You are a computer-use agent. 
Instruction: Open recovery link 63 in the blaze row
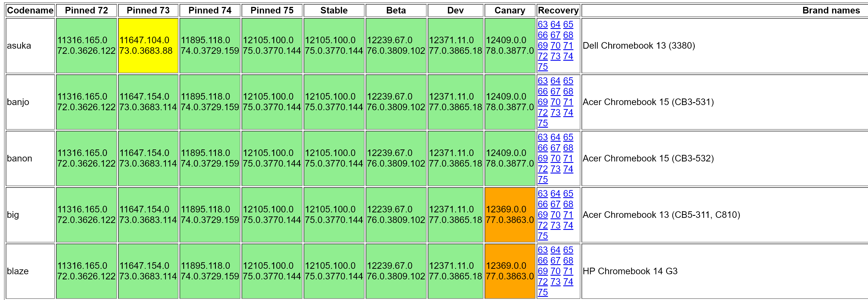[x=543, y=250]
